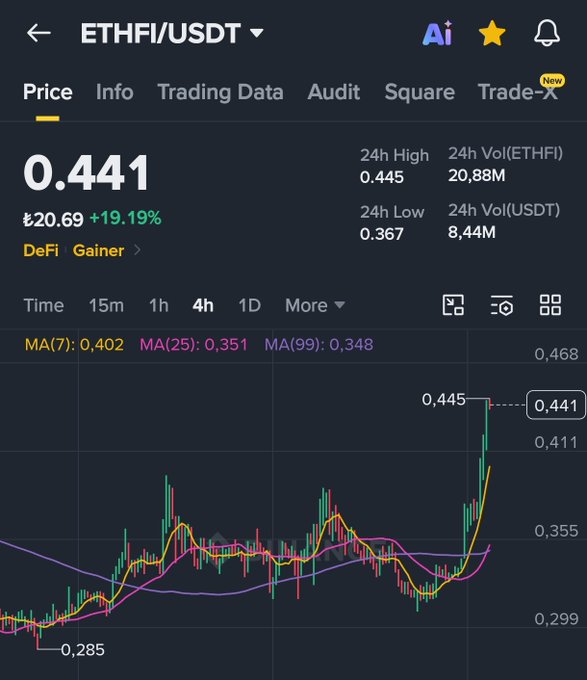This screenshot has width=587, height=680.
Task: Switch to the Info tab
Action: click(x=114, y=92)
